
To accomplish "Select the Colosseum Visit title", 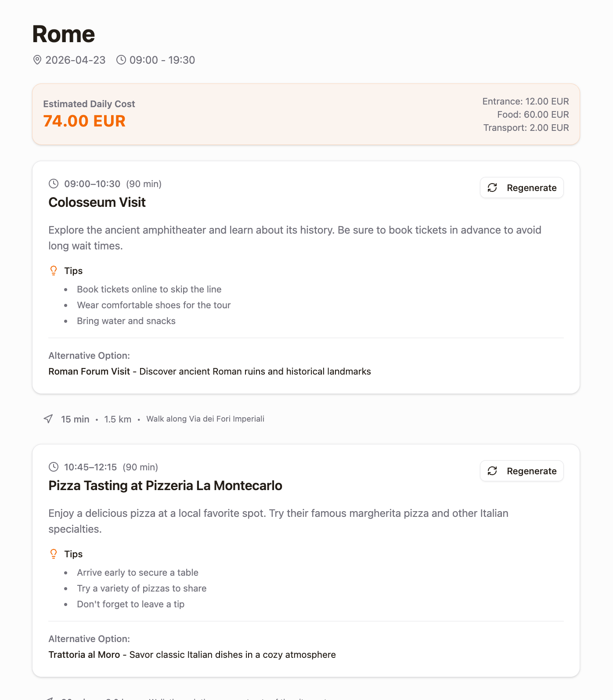I will point(97,202).
